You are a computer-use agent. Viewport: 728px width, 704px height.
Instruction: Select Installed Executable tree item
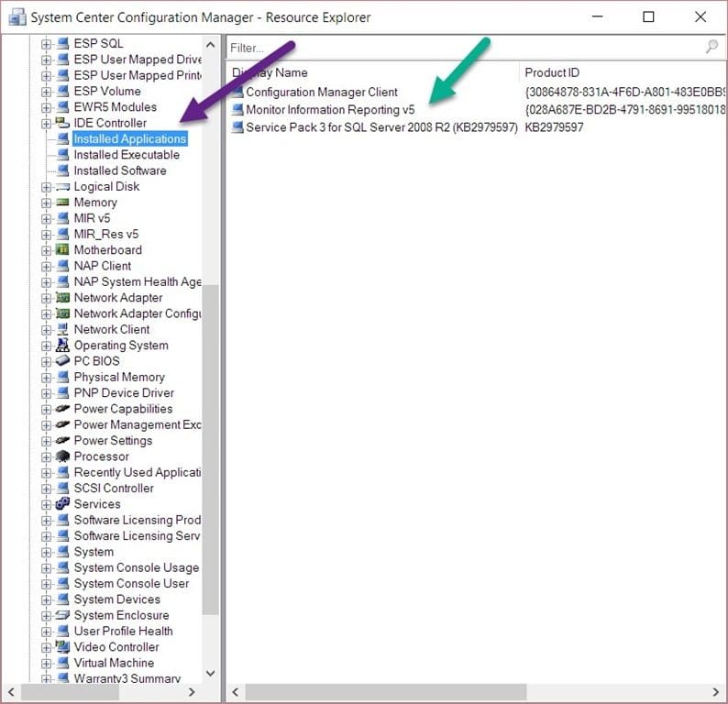pos(127,155)
